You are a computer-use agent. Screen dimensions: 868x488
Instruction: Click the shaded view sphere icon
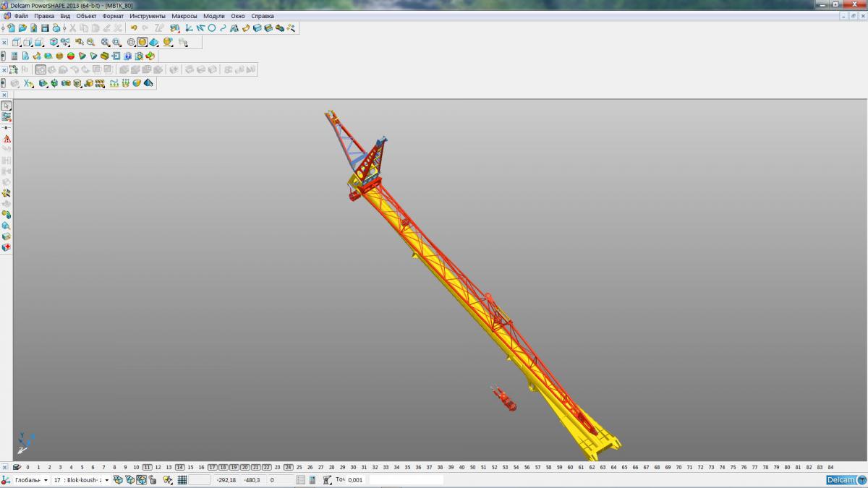click(142, 42)
